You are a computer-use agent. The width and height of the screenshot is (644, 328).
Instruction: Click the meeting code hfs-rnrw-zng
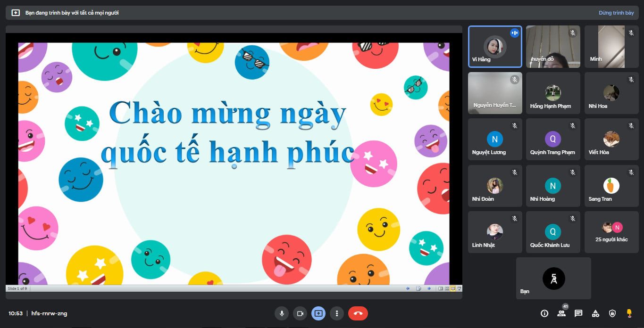click(x=49, y=313)
